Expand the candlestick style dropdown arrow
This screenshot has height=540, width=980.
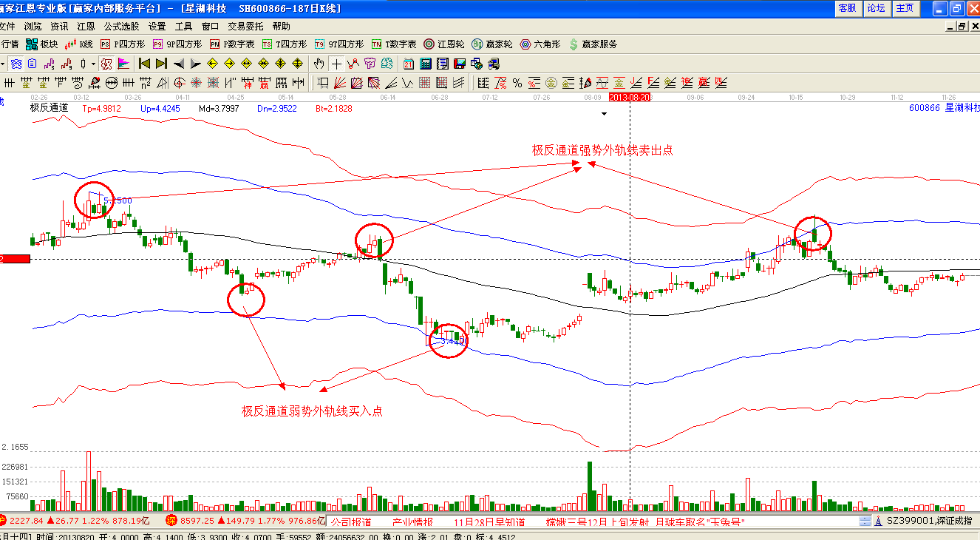tap(92, 64)
